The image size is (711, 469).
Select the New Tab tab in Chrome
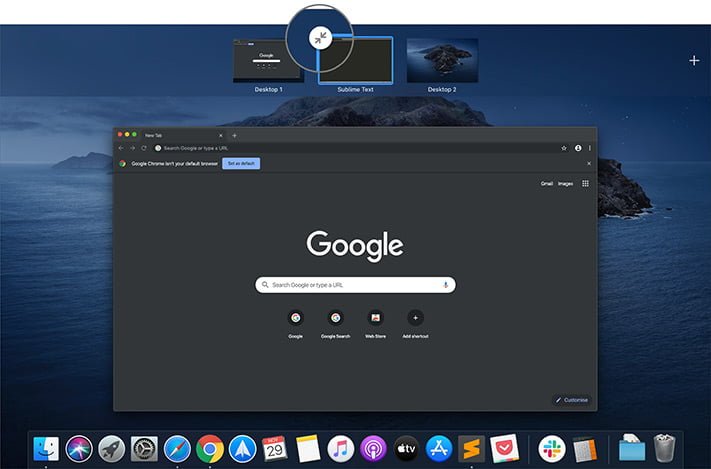click(181, 136)
